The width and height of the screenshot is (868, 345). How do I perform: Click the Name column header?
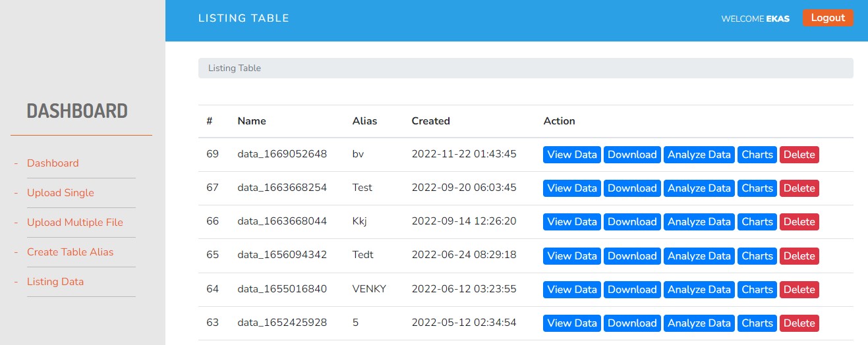[x=252, y=121]
